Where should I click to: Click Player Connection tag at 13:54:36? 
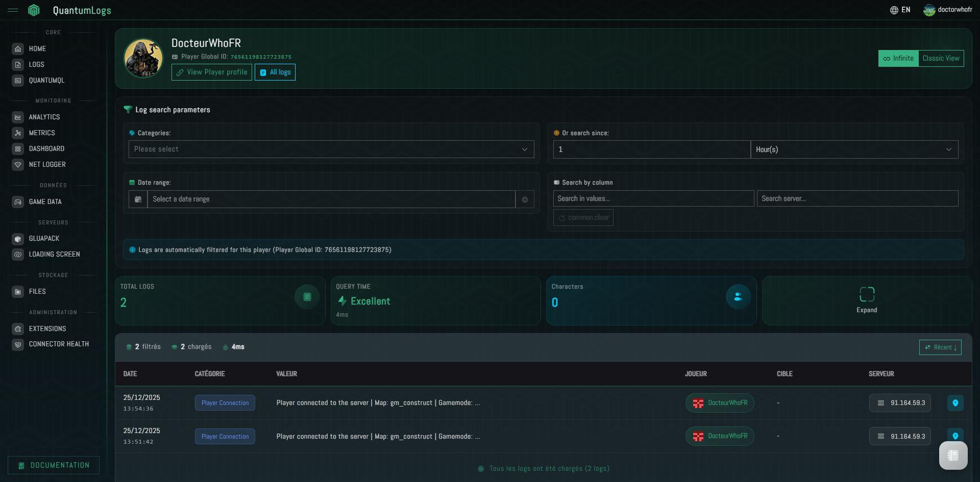pos(225,403)
